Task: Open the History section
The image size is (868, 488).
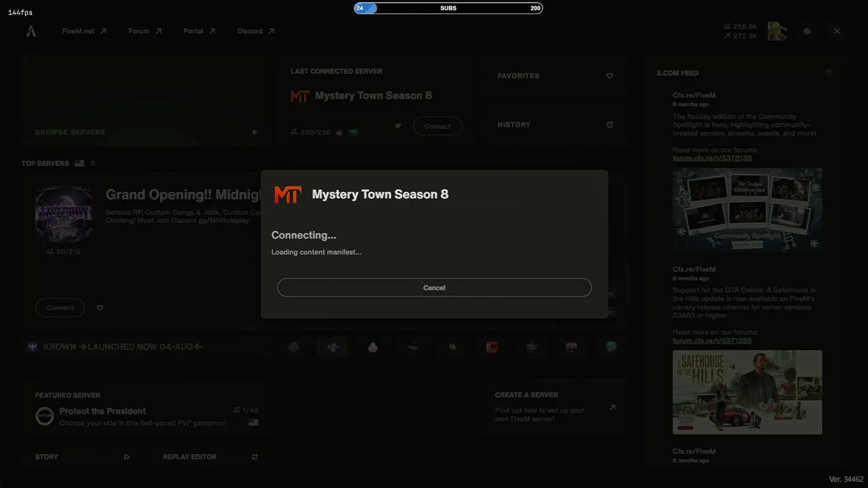Action: tap(555, 125)
